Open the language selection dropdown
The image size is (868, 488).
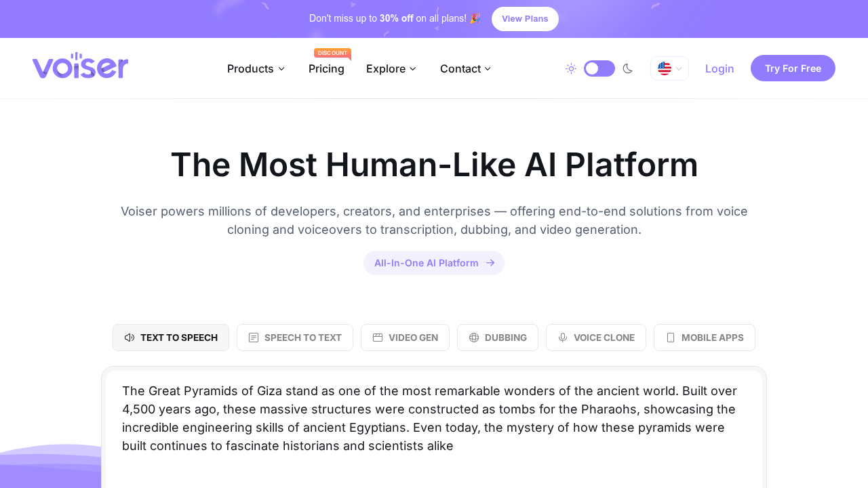click(669, 68)
